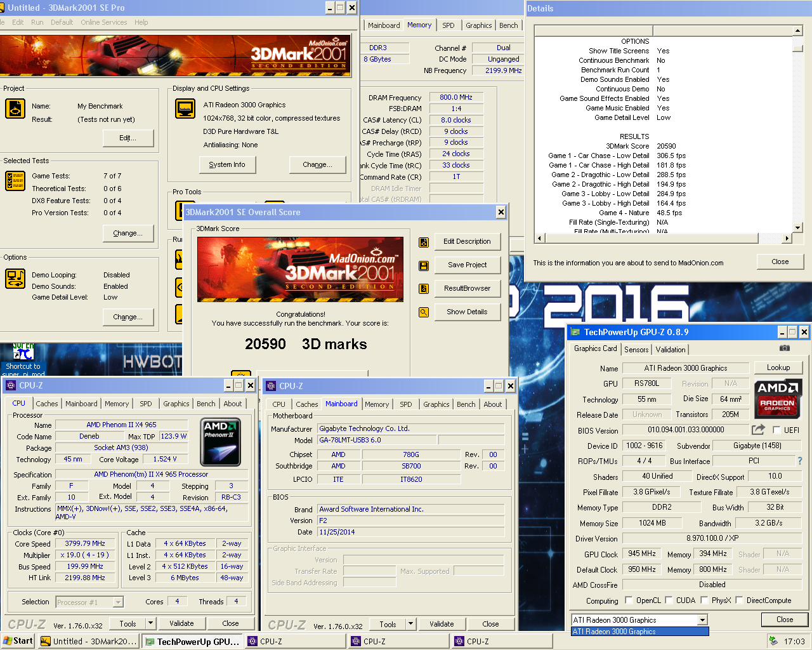
Task: Select ATI Radeon 3000 Graphics in dropdown list
Action: tap(640, 632)
